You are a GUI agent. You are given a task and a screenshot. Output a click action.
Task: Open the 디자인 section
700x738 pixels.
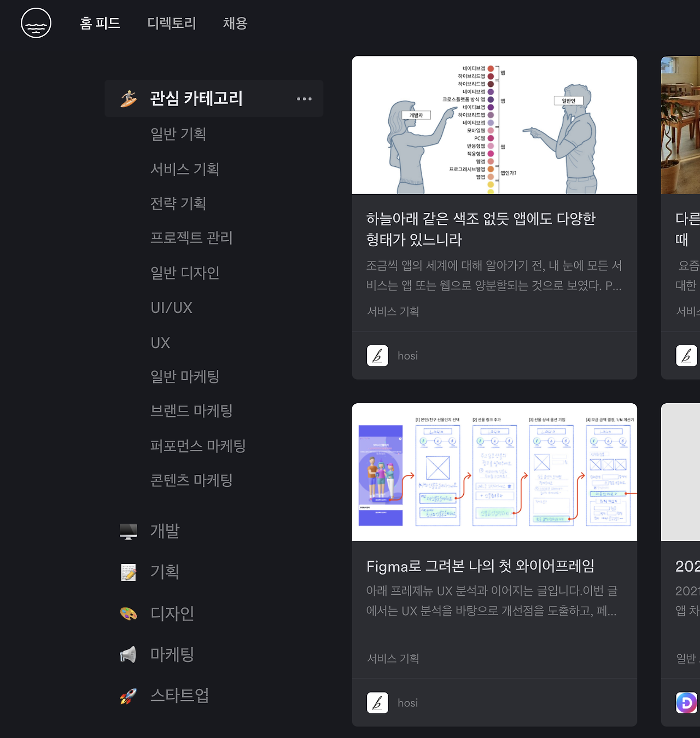(x=172, y=614)
